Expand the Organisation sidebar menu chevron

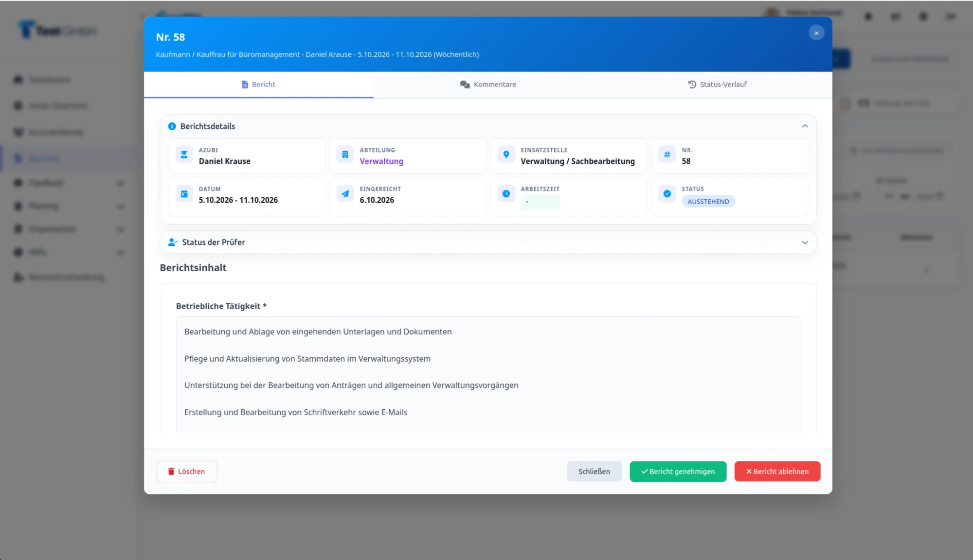click(x=120, y=229)
